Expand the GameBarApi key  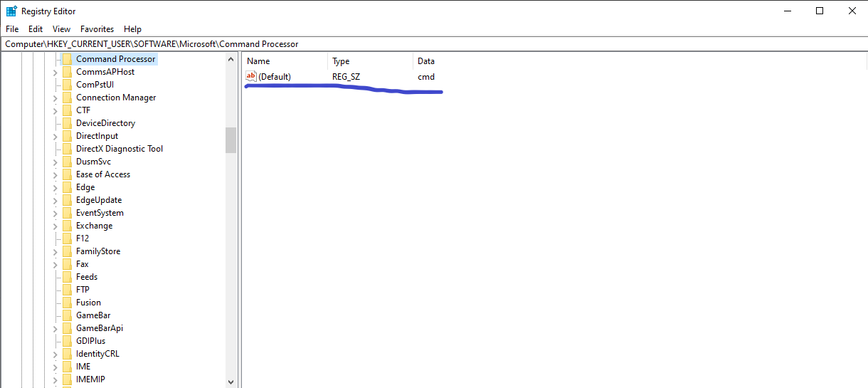[55, 328]
